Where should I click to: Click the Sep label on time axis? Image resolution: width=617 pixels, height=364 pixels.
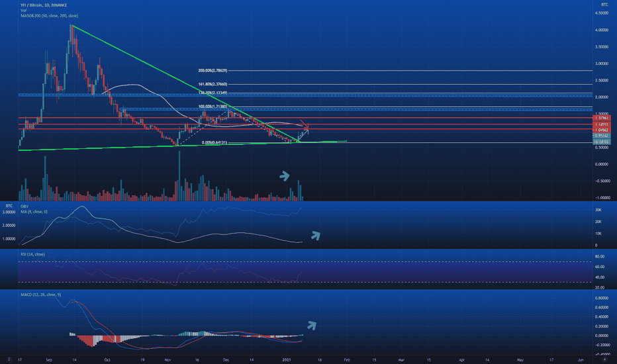pos(49,359)
